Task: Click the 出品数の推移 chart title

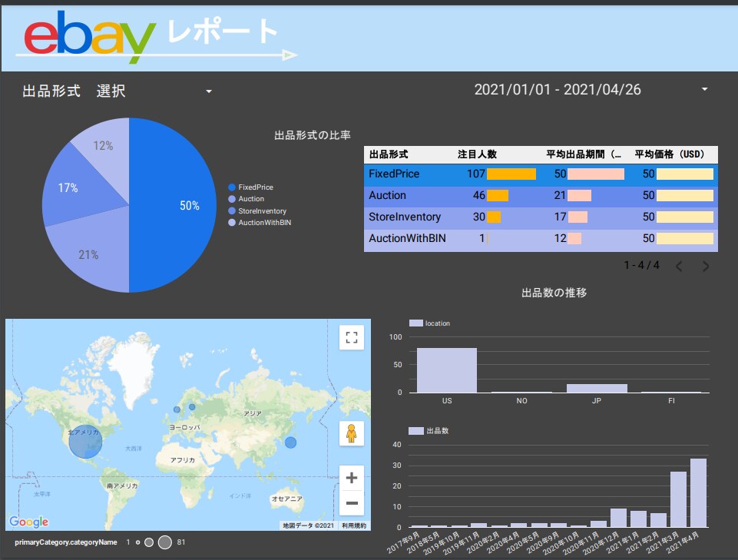Action: [x=554, y=293]
